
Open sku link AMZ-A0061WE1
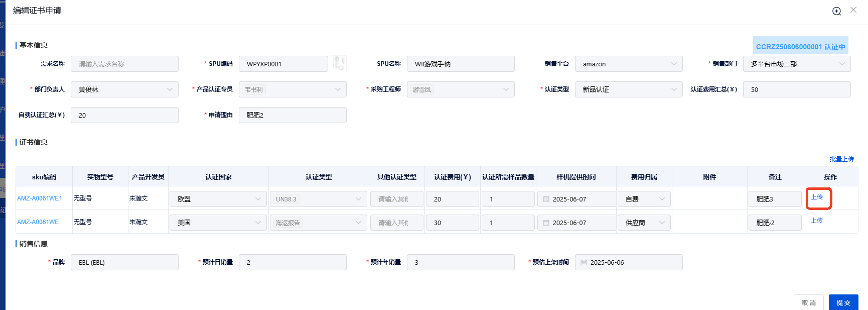(x=40, y=198)
